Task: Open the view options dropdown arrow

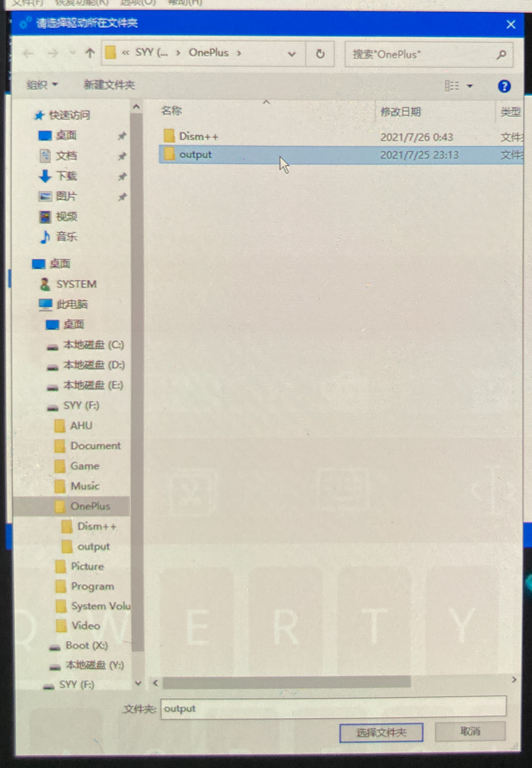Action: (470, 86)
